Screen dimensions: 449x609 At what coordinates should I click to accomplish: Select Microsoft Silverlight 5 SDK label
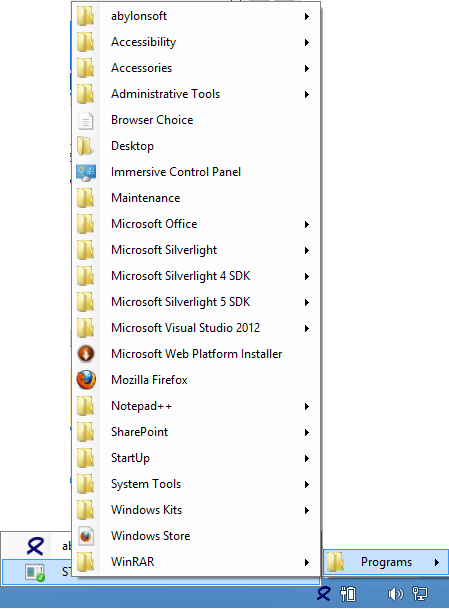click(x=181, y=302)
